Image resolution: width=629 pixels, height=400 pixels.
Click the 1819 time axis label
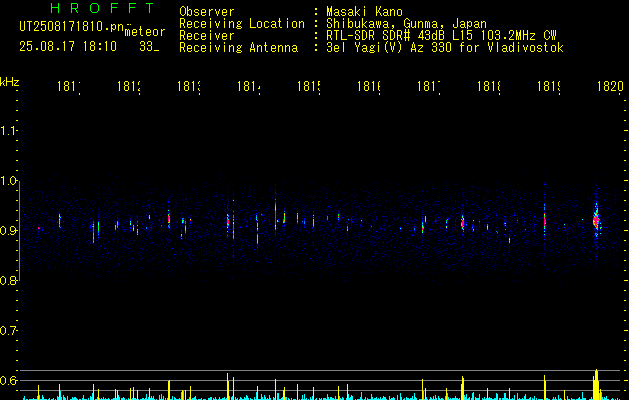pyautogui.click(x=549, y=86)
